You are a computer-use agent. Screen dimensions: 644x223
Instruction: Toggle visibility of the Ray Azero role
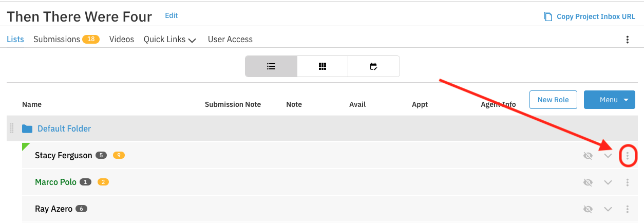tap(588, 209)
